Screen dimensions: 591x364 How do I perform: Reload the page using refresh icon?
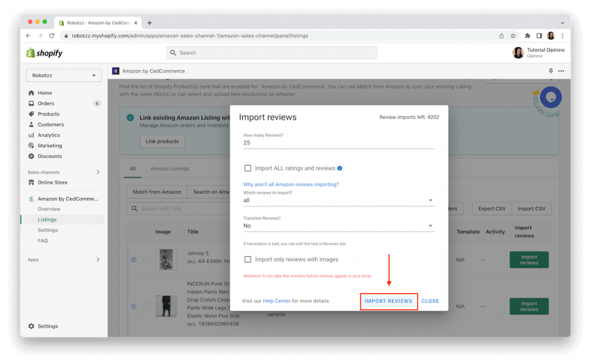(x=51, y=35)
